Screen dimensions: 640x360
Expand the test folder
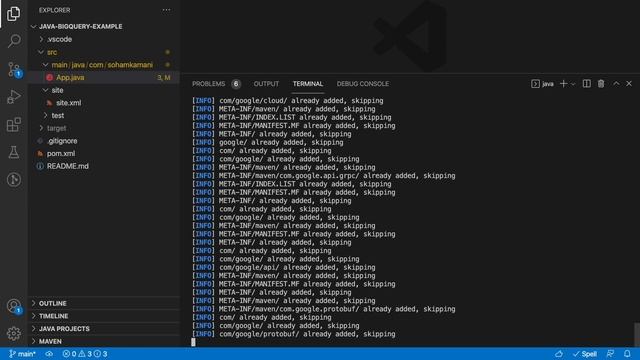pos(104,116)
